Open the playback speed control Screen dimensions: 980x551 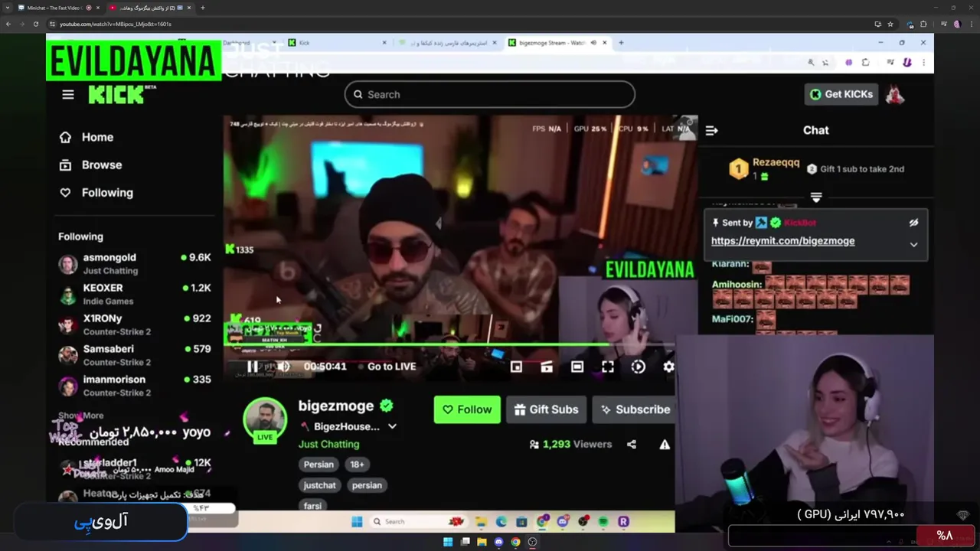[639, 367]
